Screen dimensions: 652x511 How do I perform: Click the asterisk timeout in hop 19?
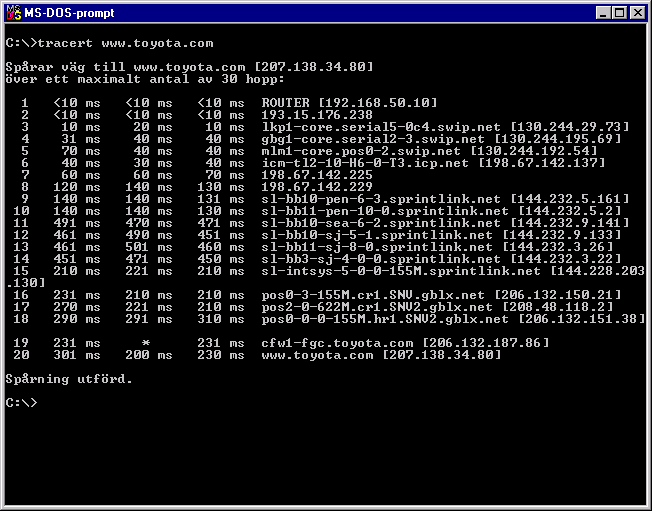point(146,343)
